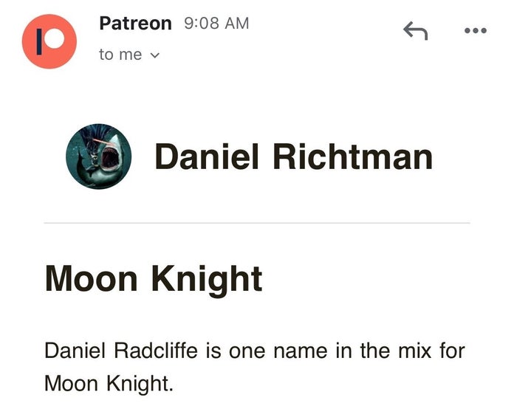Tap the reply arrow icon

(x=415, y=30)
